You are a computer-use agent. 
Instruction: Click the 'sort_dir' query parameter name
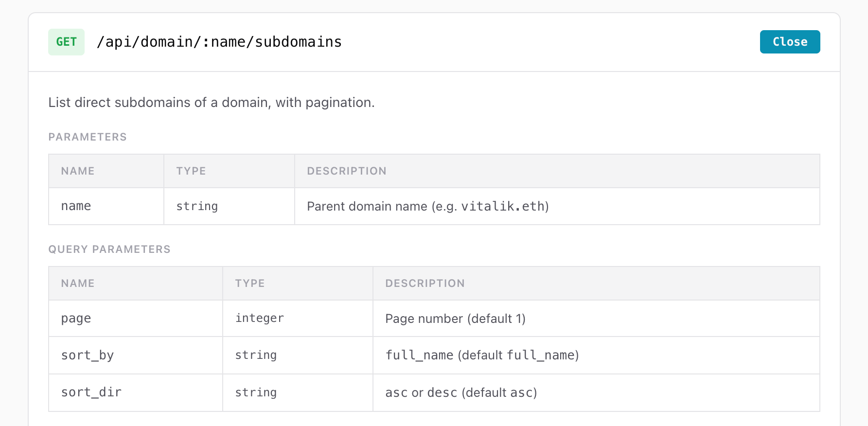pyautogui.click(x=91, y=392)
